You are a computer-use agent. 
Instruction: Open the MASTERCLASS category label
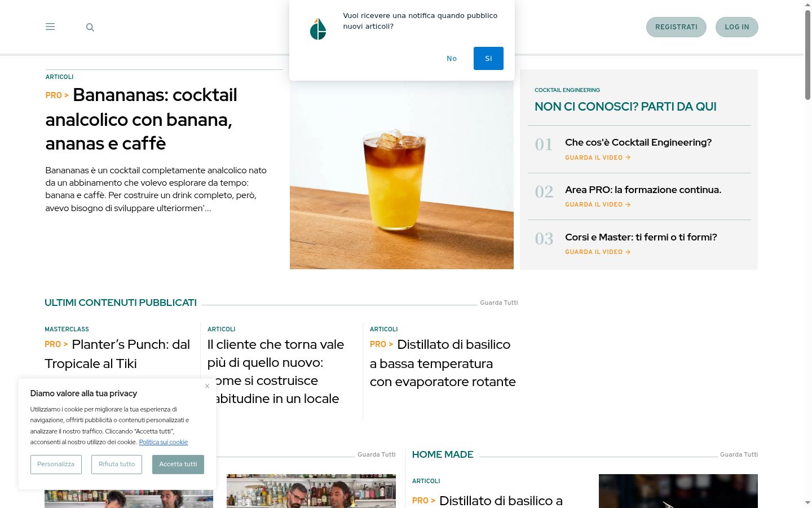tap(67, 329)
